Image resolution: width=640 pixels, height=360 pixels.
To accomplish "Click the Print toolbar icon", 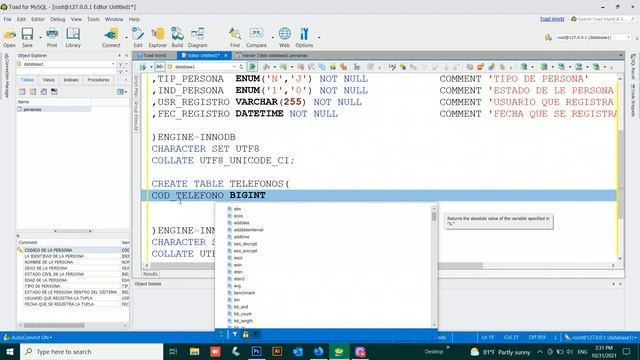I will point(52,38).
